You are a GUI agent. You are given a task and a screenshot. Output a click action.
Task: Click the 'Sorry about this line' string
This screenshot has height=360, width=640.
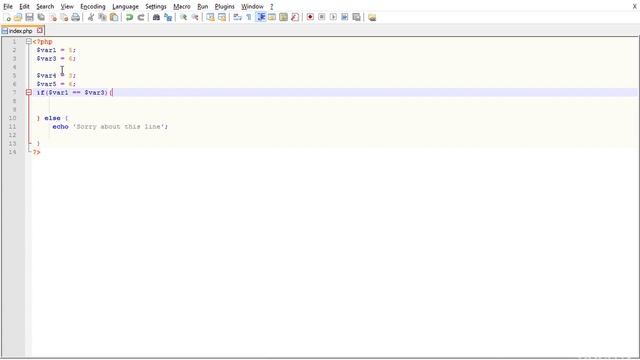click(x=119, y=127)
